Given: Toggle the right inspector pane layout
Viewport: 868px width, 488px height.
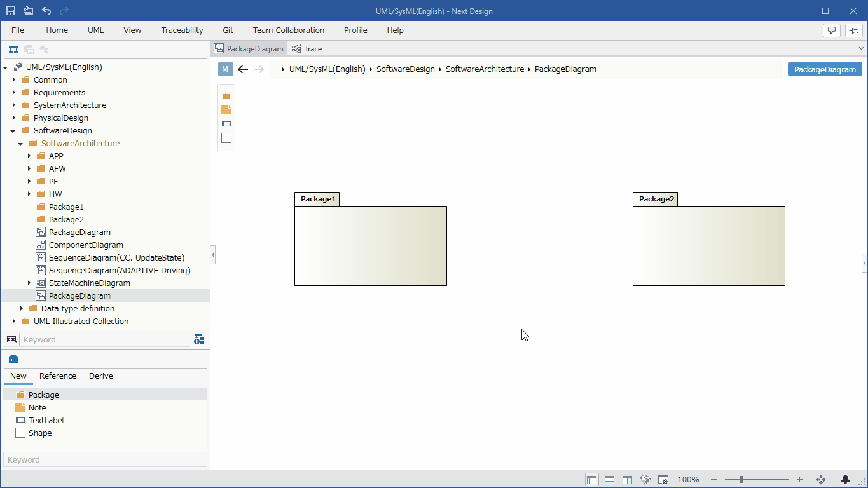Looking at the screenshot, I should click(627, 480).
